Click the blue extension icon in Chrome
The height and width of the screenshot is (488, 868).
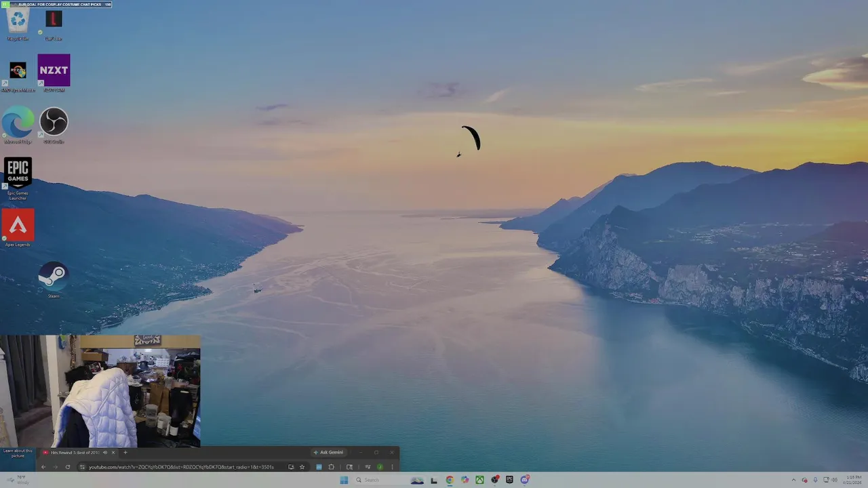pos(319,467)
